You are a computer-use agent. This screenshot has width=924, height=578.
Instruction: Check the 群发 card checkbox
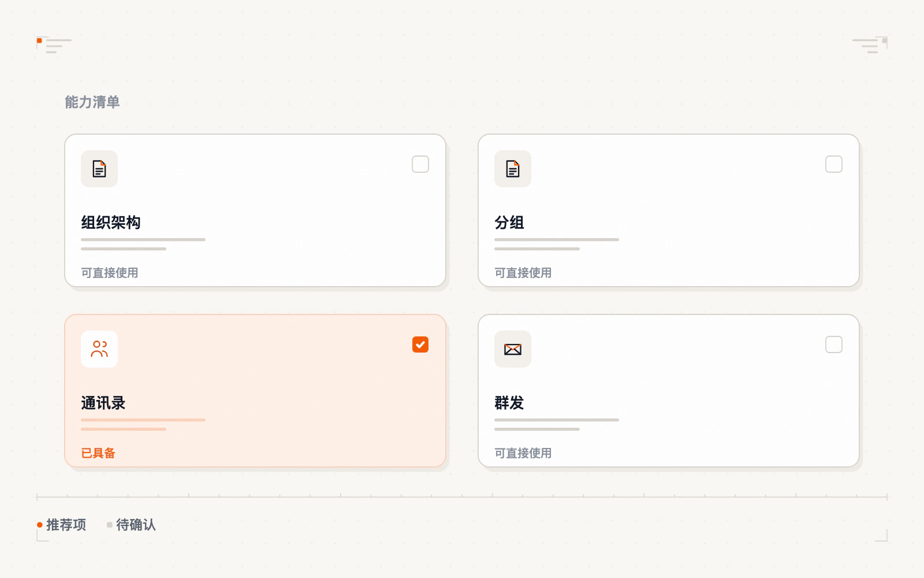[x=834, y=344]
